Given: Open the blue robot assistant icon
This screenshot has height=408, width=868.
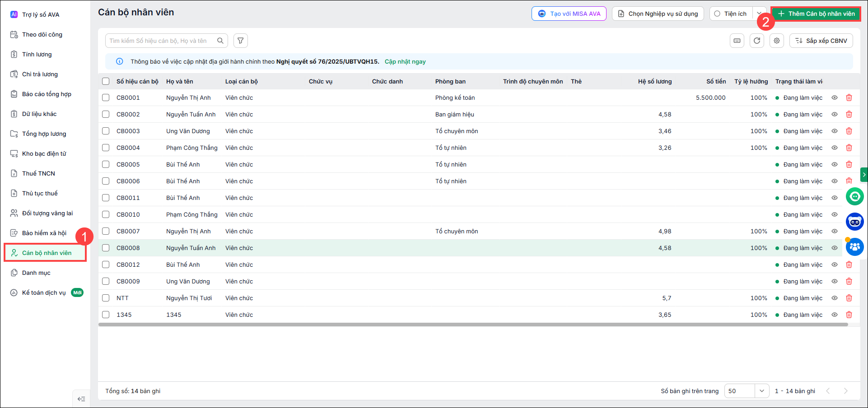Looking at the screenshot, I should click(x=855, y=222).
